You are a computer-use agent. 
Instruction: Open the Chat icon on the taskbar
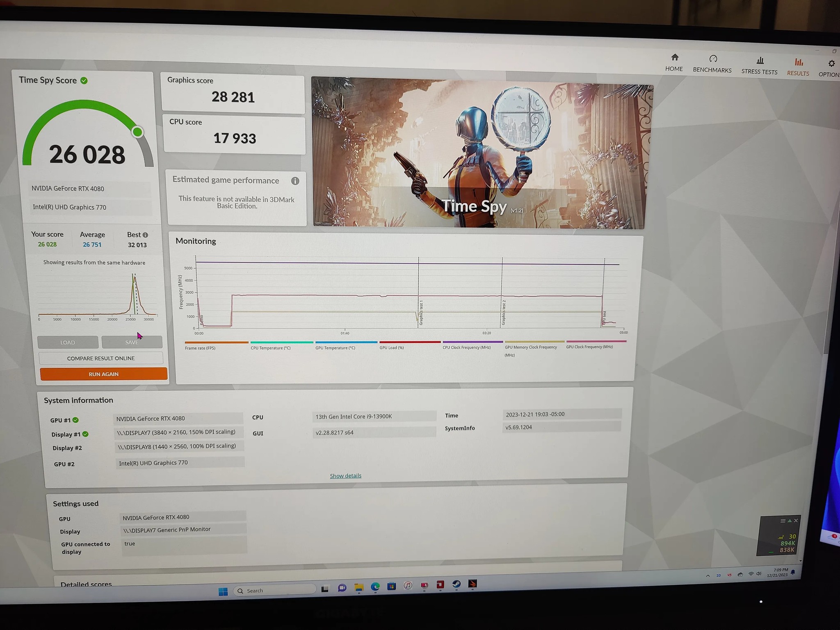click(342, 588)
